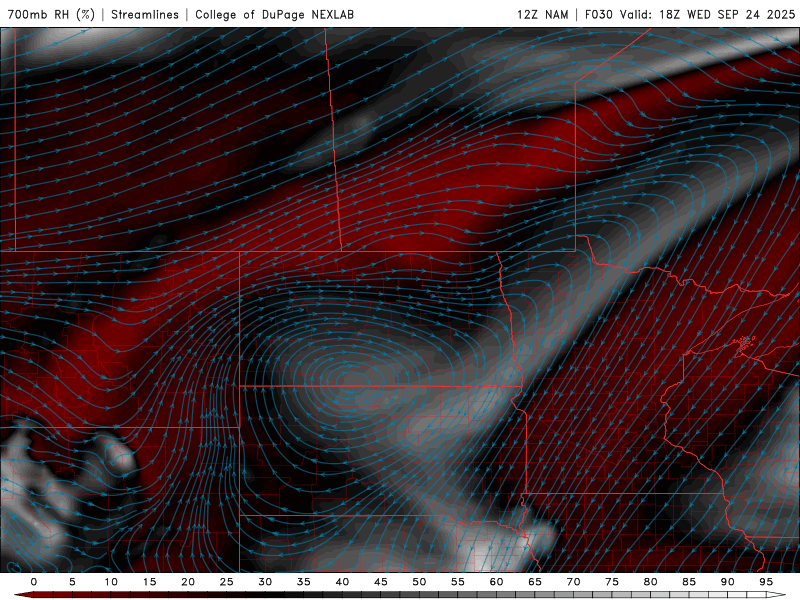Screen dimensions: 800x600
Task: Click the "75" color scale label
Action: [612, 582]
